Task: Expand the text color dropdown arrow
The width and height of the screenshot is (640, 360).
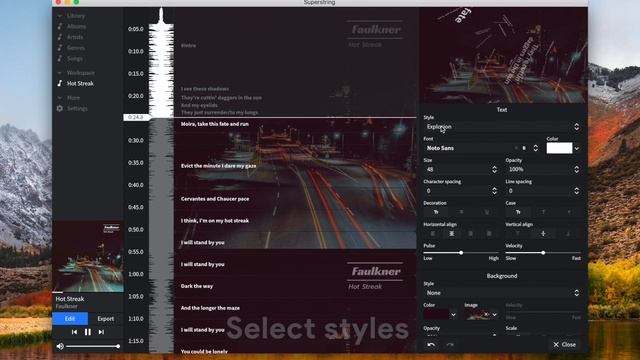Action: (x=577, y=149)
